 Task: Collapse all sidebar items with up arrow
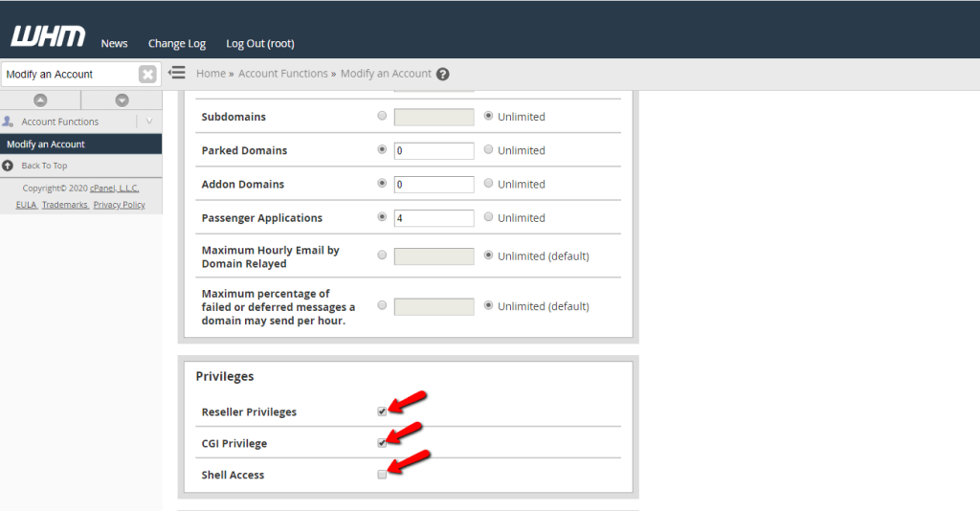(40, 100)
